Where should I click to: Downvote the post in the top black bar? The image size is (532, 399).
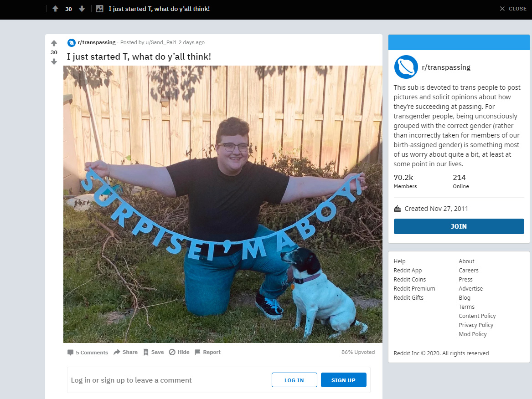click(82, 9)
